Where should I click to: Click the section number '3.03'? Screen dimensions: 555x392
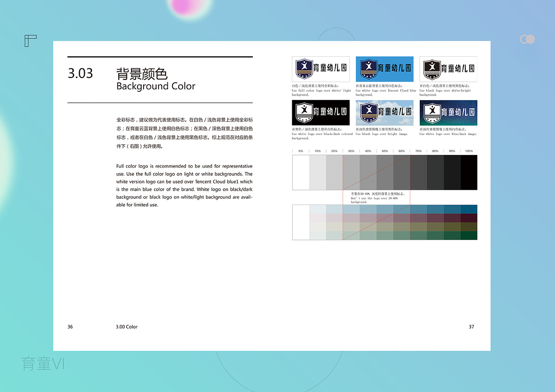(80, 73)
